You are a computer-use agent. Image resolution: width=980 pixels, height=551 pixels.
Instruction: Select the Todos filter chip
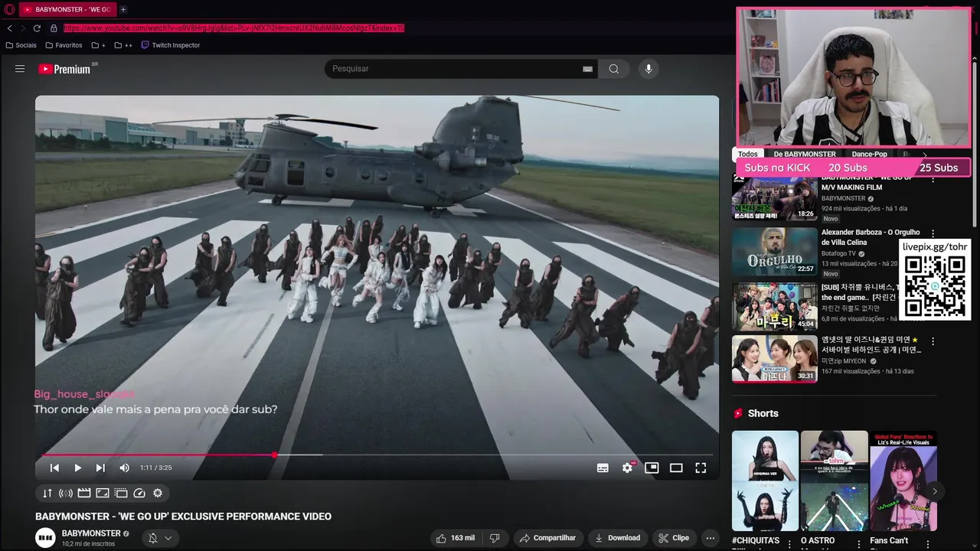748,154
